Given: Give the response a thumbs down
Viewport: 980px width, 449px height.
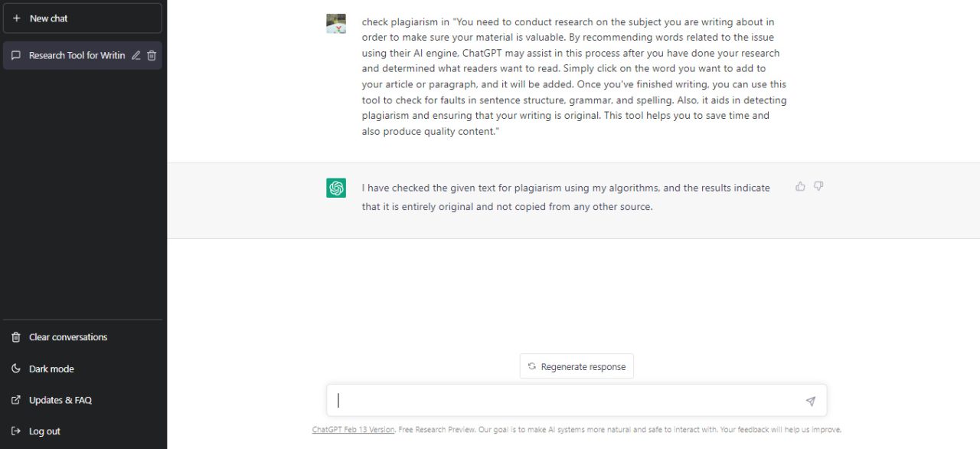Looking at the screenshot, I should click(818, 186).
